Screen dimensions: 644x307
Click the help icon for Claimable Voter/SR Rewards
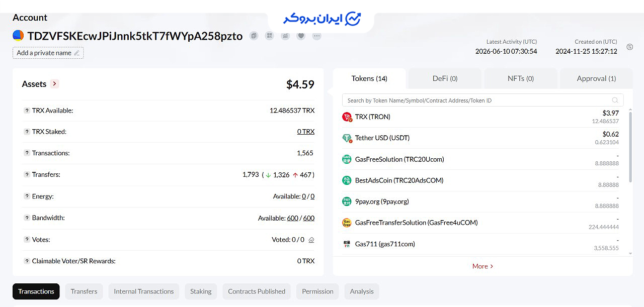[27, 261]
